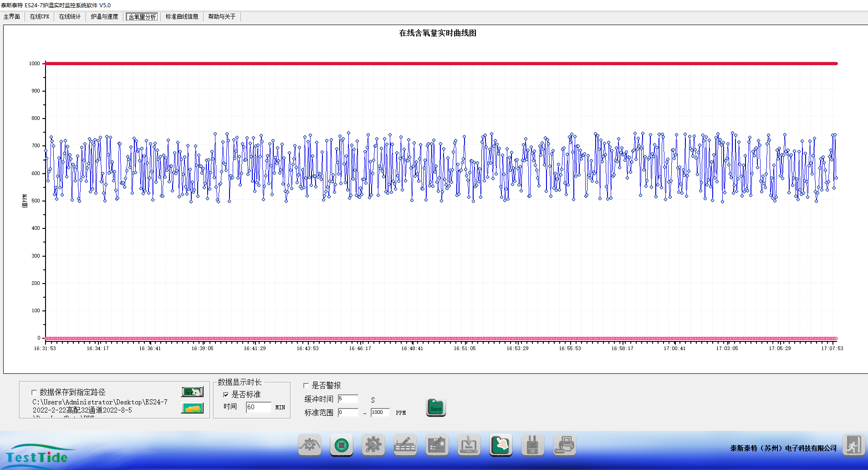Viewport: 868px width, 470px height.
Task: Click the yellow open folder icon
Action: click(192, 408)
